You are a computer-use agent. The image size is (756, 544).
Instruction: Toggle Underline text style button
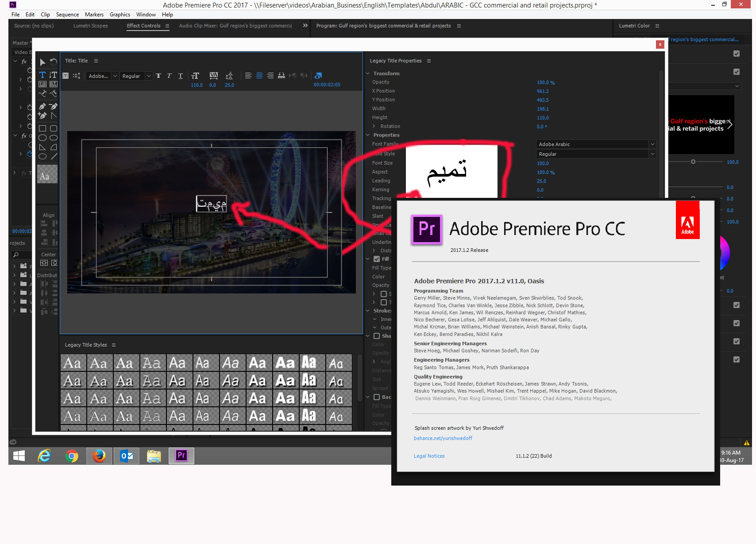(x=181, y=76)
